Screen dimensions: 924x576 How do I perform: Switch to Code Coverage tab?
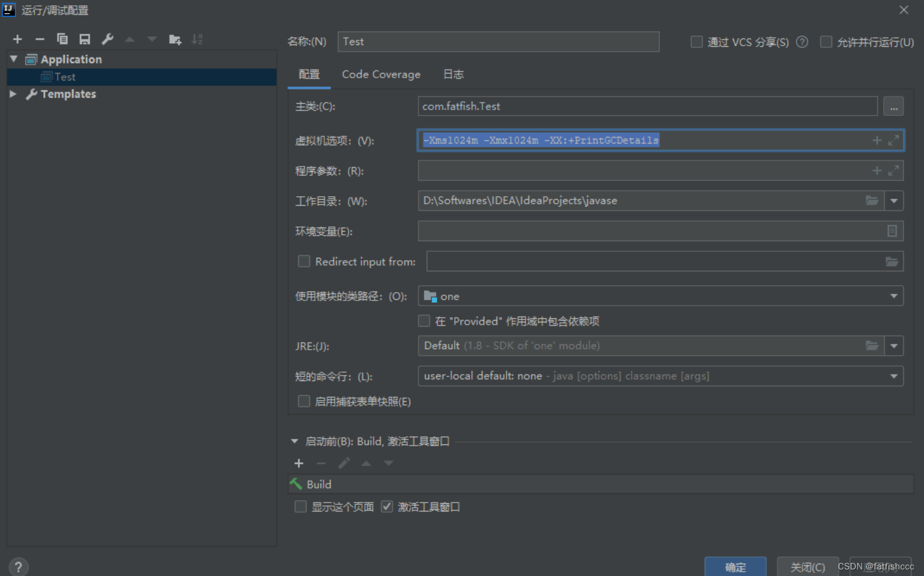click(x=381, y=74)
